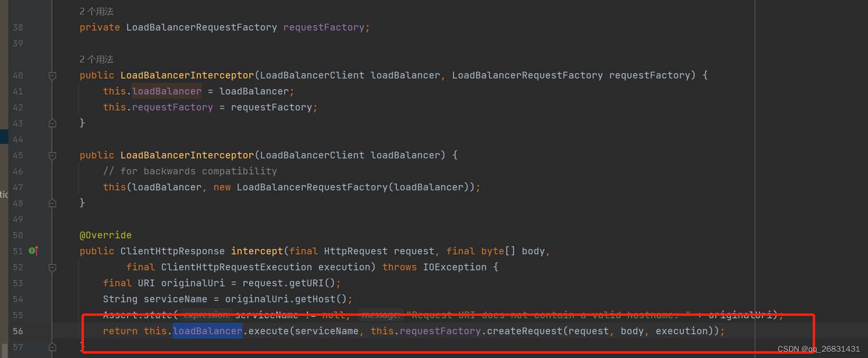Collapse the constructor fold marker at line 40

(52, 76)
